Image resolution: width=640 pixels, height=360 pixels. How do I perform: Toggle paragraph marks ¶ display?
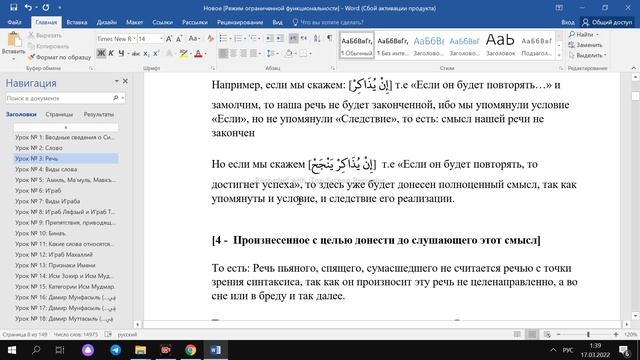[329, 38]
